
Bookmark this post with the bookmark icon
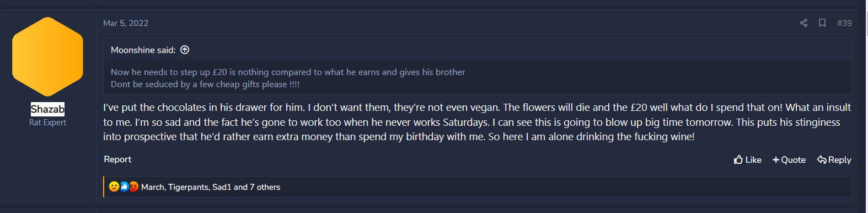pyautogui.click(x=822, y=23)
